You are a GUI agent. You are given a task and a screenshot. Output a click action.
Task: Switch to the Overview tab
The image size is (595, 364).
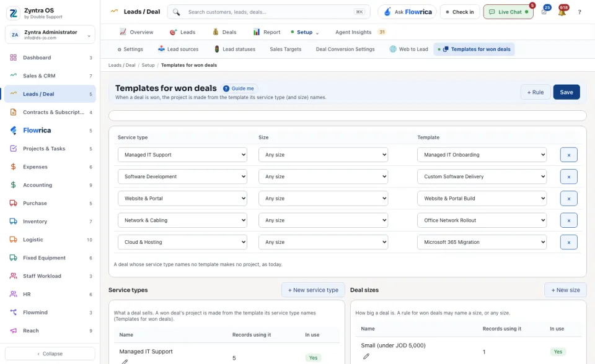tap(136, 32)
